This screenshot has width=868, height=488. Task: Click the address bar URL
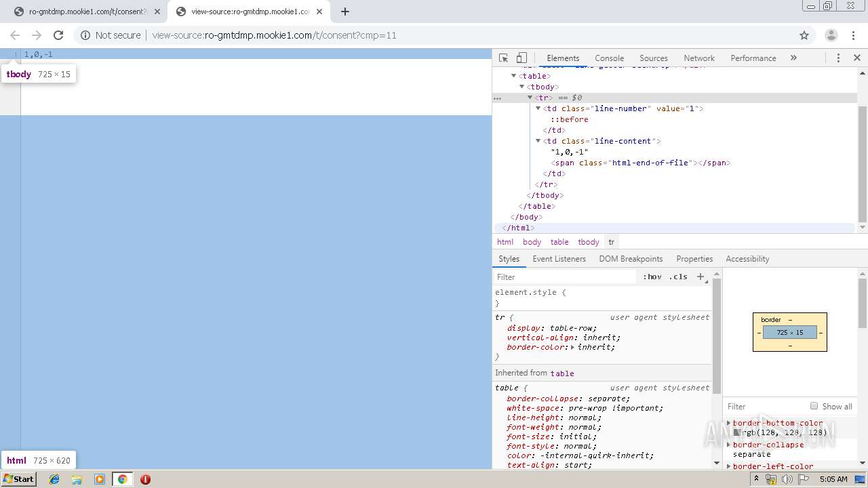click(x=275, y=35)
